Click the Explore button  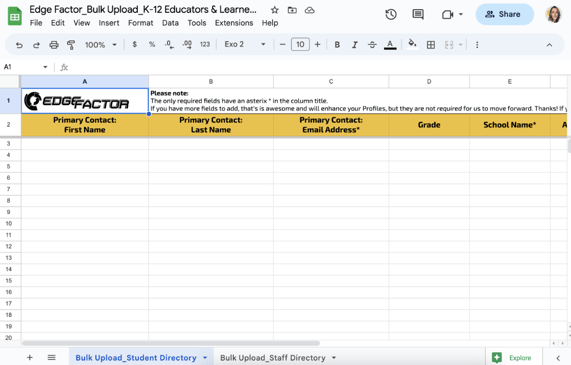coord(513,358)
